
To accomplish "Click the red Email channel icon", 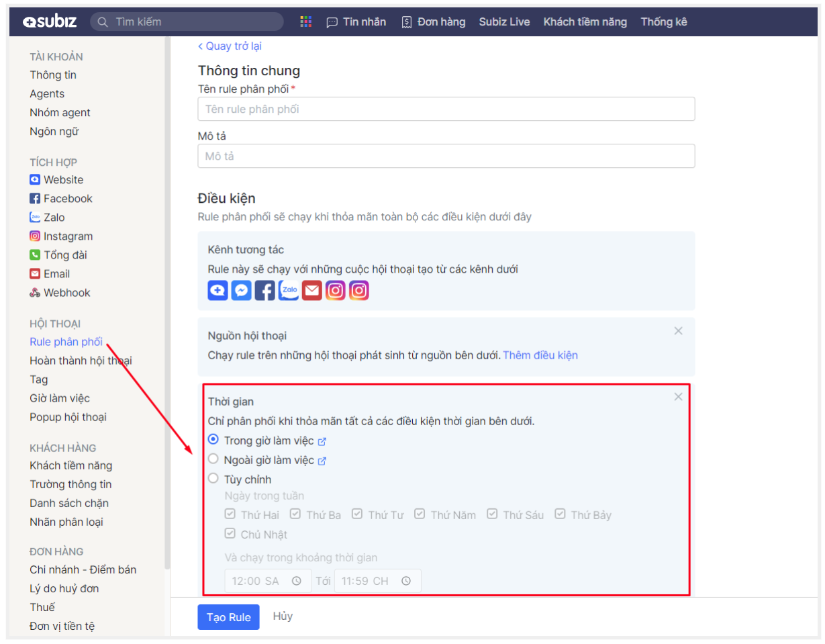I will coord(312,290).
